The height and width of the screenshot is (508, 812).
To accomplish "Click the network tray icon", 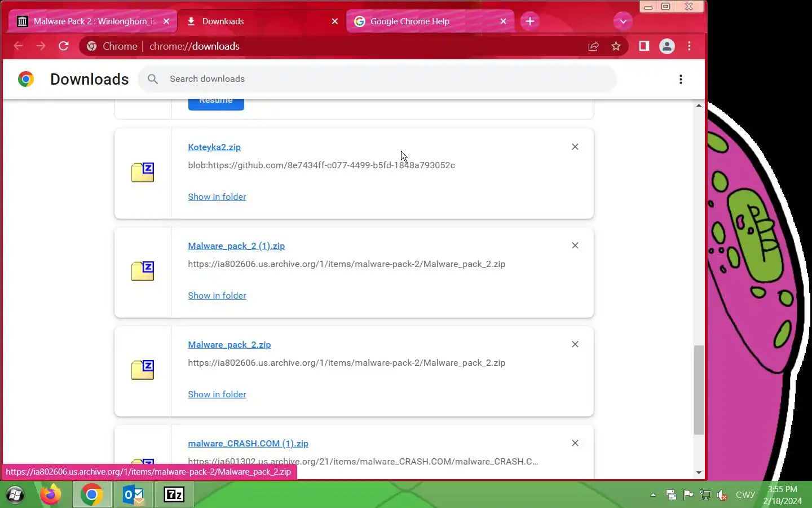I will tap(705, 495).
